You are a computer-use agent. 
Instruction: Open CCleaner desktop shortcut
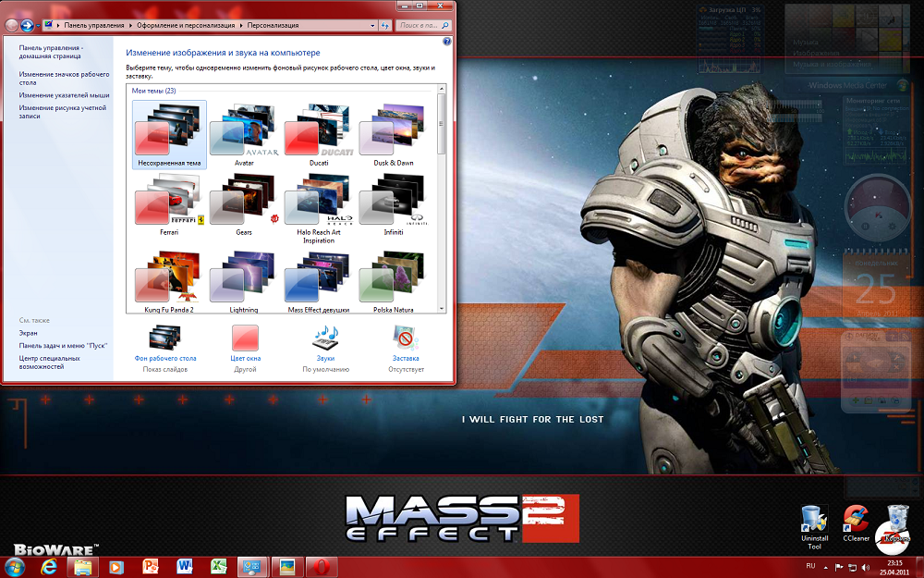[x=856, y=523]
